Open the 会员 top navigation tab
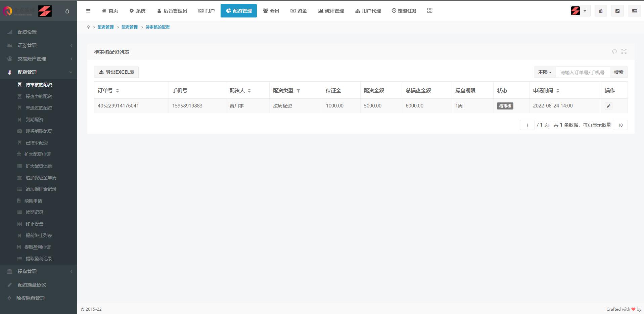 pyautogui.click(x=271, y=11)
